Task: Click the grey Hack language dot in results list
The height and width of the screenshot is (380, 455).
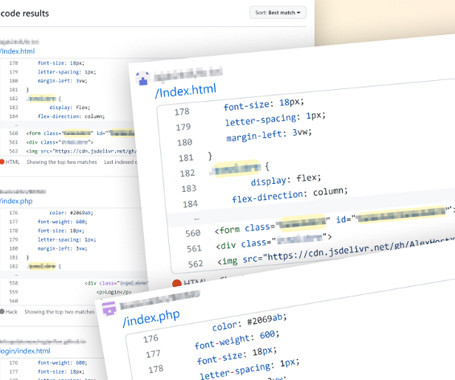Action: pos(2,312)
